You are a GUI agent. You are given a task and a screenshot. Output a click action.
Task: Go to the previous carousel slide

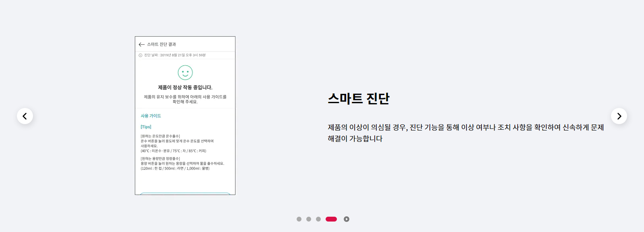pyautogui.click(x=25, y=116)
